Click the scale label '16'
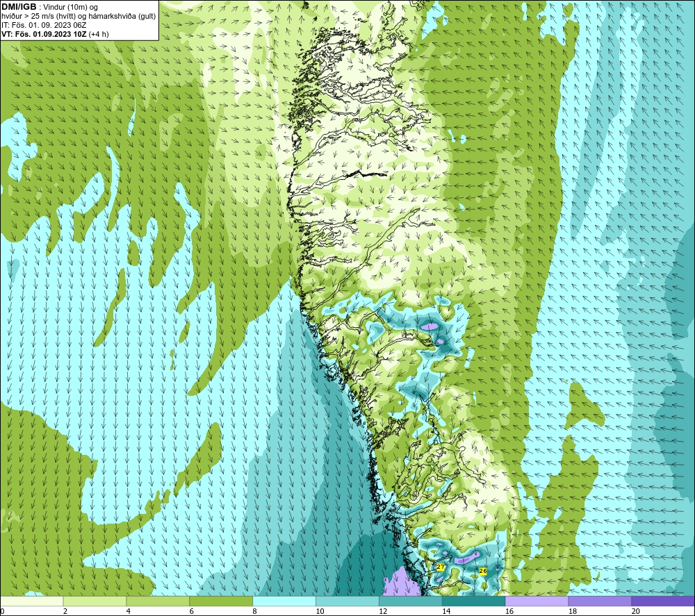695x616 pixels. (509, 611)
